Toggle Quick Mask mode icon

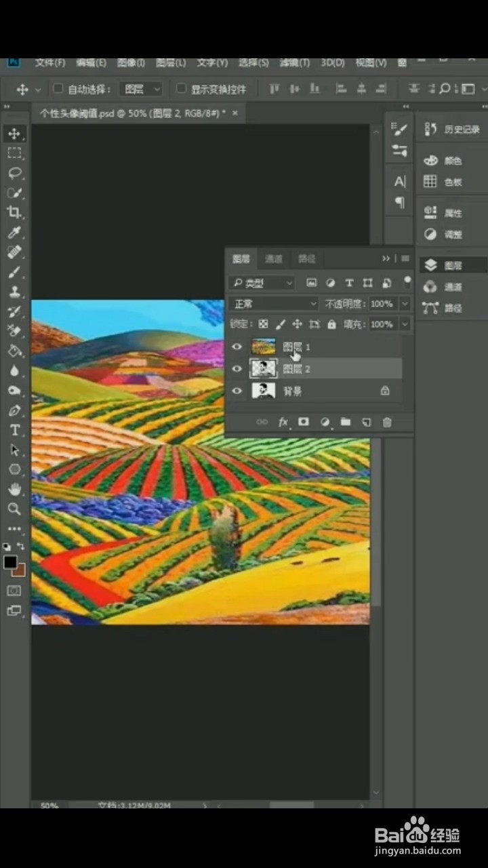pyautogui.click(x=14, y=591)
